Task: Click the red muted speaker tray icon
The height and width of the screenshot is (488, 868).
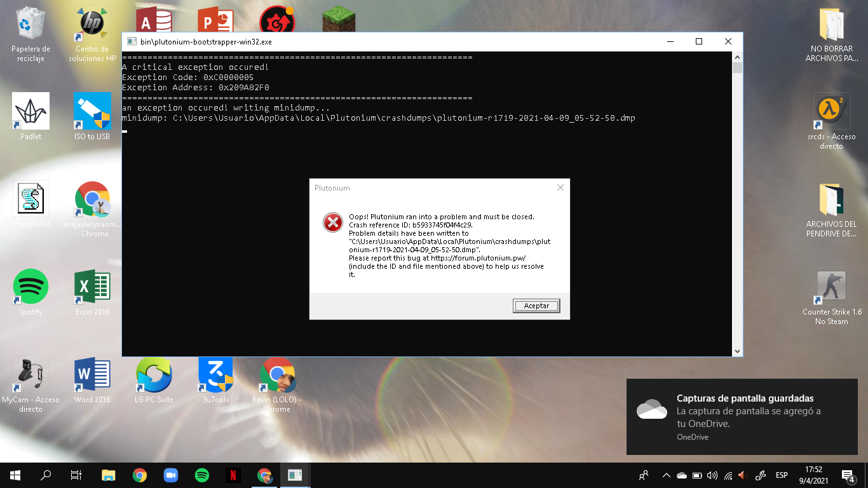Action: tap(741, 475)
